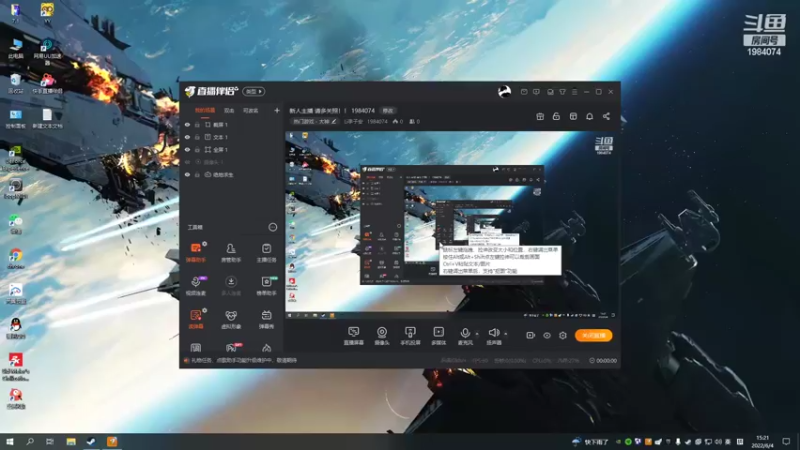Screen dimensions: 800x450
Task: Click the record video icon beside eye icon
Action: (x=531, y=335)
